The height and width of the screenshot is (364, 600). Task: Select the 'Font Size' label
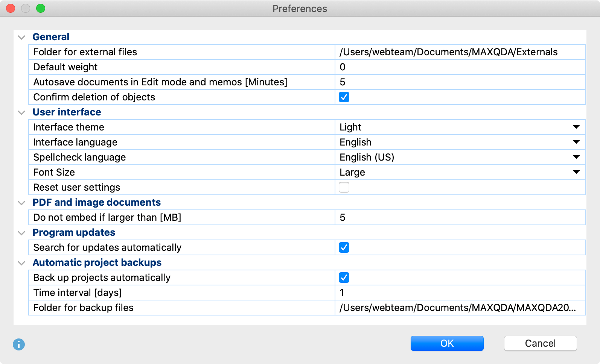[54, 172]
